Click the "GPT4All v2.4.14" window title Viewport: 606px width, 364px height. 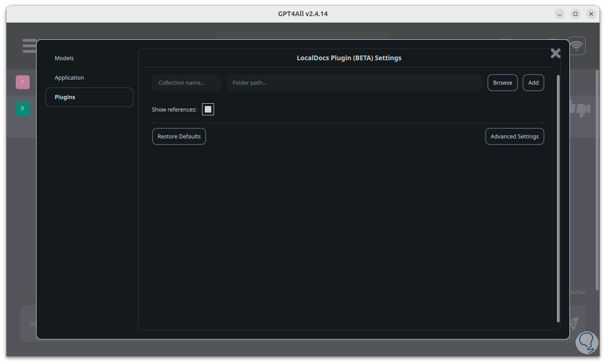point(303,14)
